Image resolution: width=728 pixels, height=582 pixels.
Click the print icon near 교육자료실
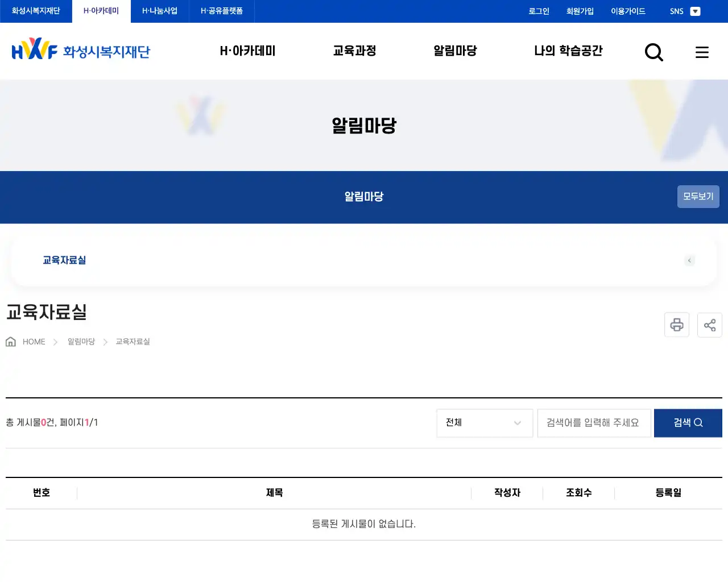(x=676, y=325)
